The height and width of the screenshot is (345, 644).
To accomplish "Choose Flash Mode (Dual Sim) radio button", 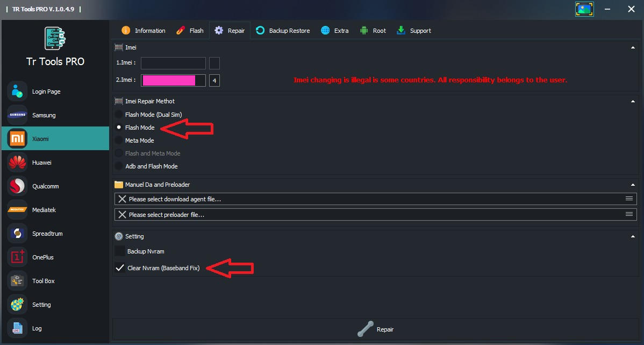I will pos(119,114).
